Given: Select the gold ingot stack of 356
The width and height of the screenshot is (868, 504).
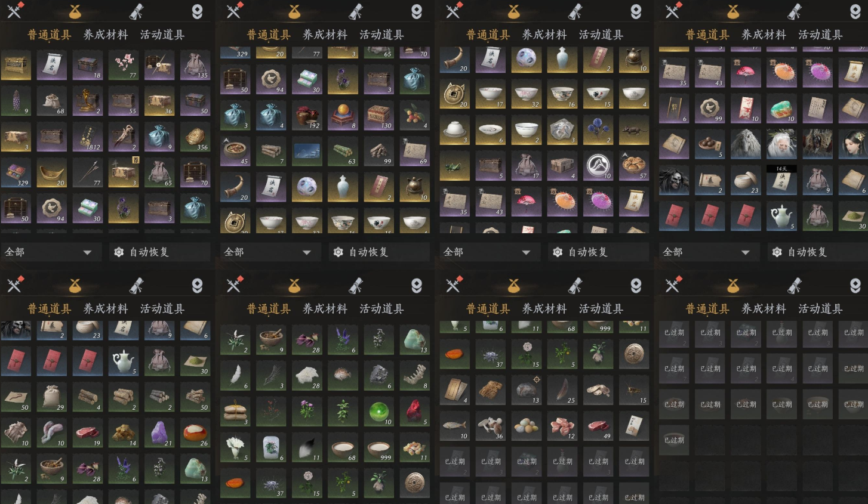Looking at the screenshot, I should tap(195, 137).
